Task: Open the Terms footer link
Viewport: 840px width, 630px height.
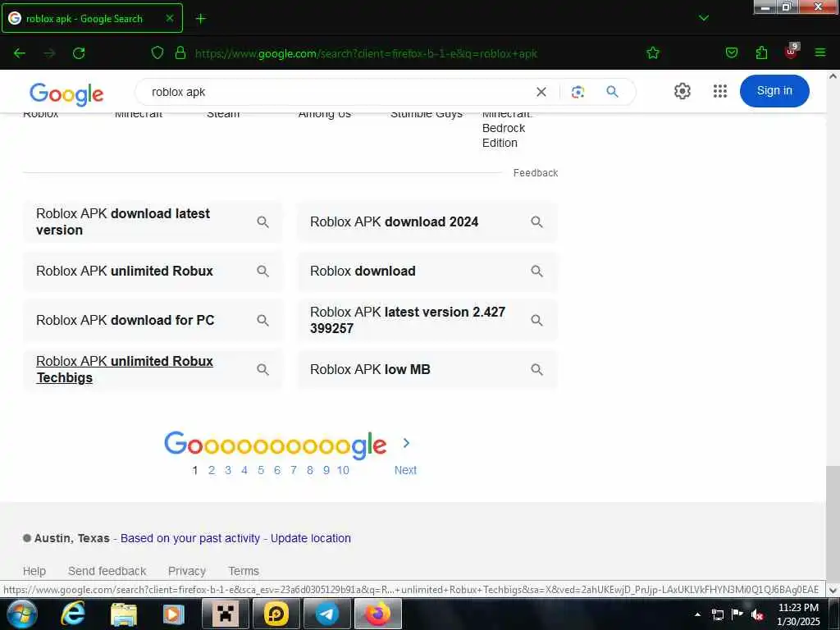Action: [x=244, y=571]
